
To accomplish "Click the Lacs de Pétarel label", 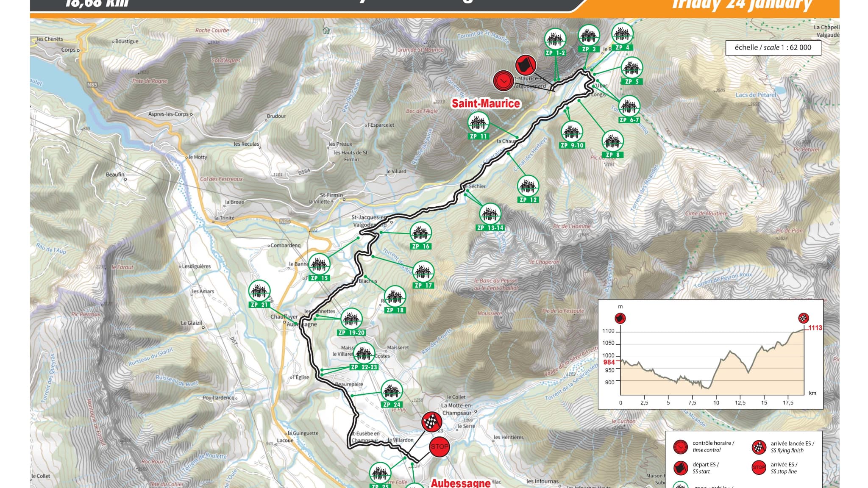I will pos(756,95).
